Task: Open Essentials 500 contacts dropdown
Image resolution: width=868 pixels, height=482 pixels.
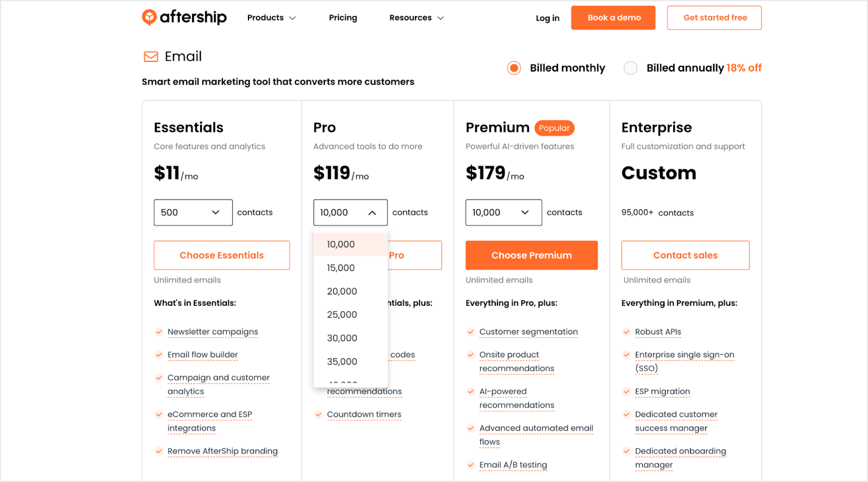Action: tap(193, 213)
